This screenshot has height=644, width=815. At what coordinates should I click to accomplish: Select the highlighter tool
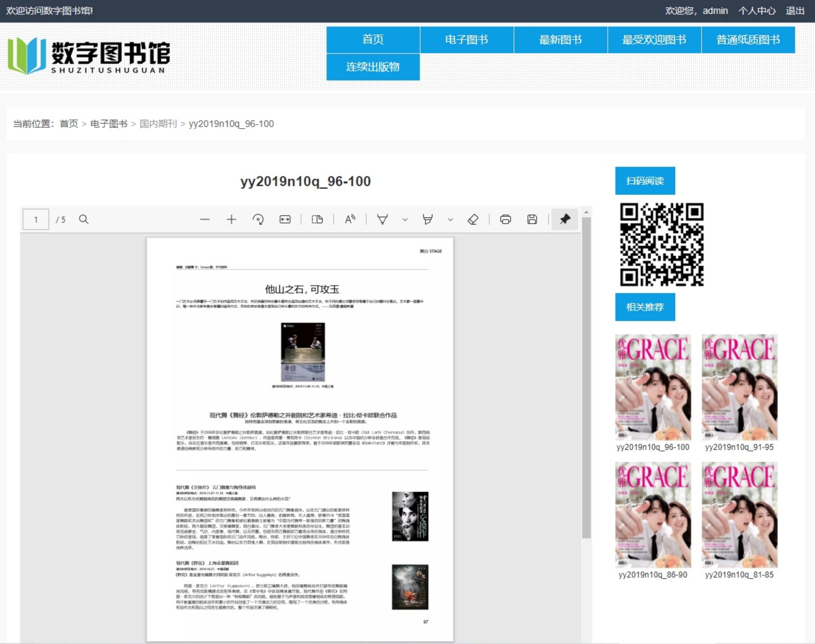click(x=427, y=219)
